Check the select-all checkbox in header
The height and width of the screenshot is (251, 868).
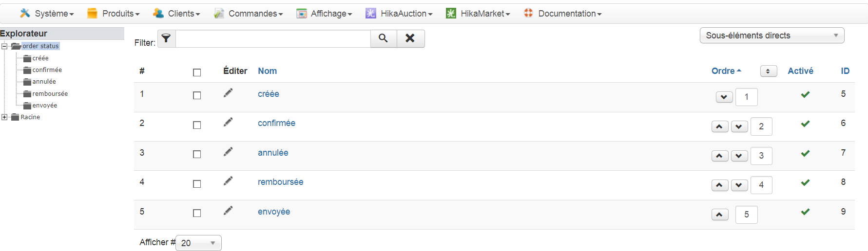pyautogui.click(x=197, y=72)
